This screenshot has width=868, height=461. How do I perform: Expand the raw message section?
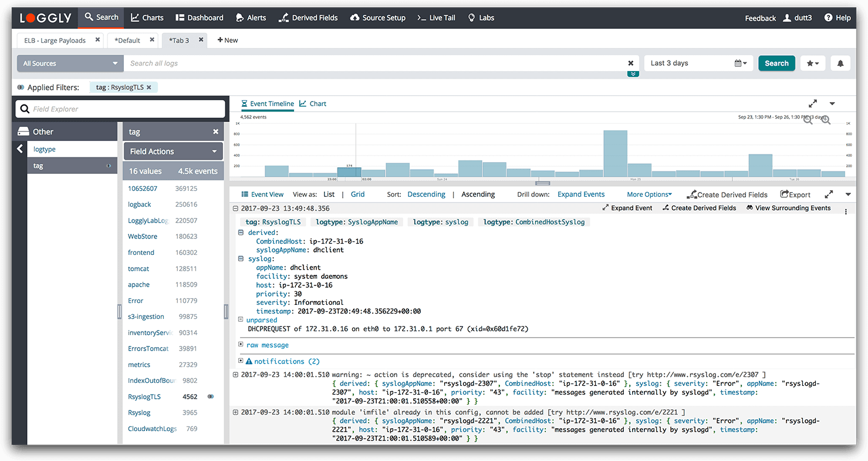click(241, 345)
